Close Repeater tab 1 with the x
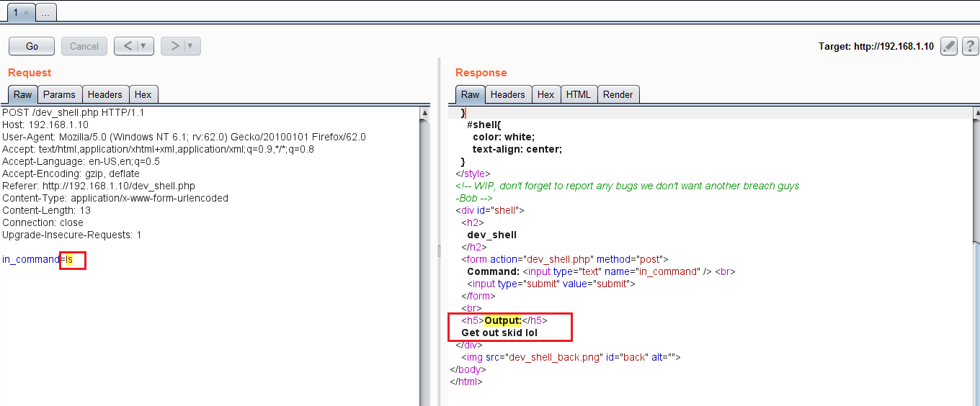 (26, 13)
